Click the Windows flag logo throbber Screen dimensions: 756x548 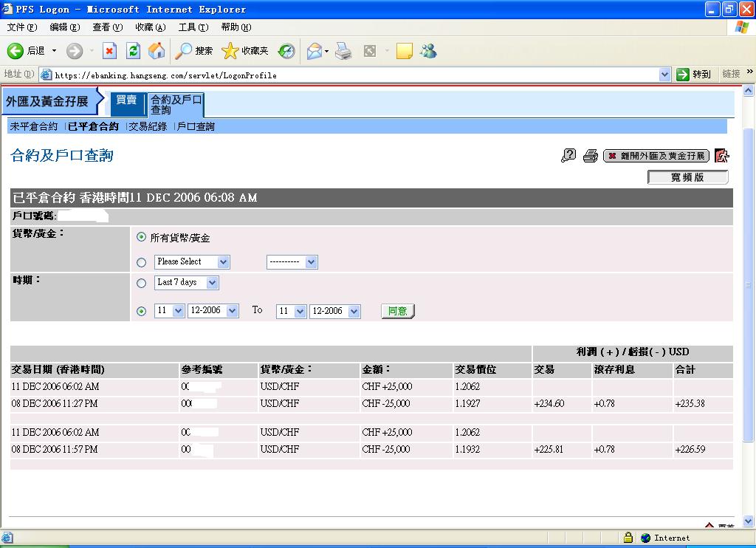click(742, 27)
